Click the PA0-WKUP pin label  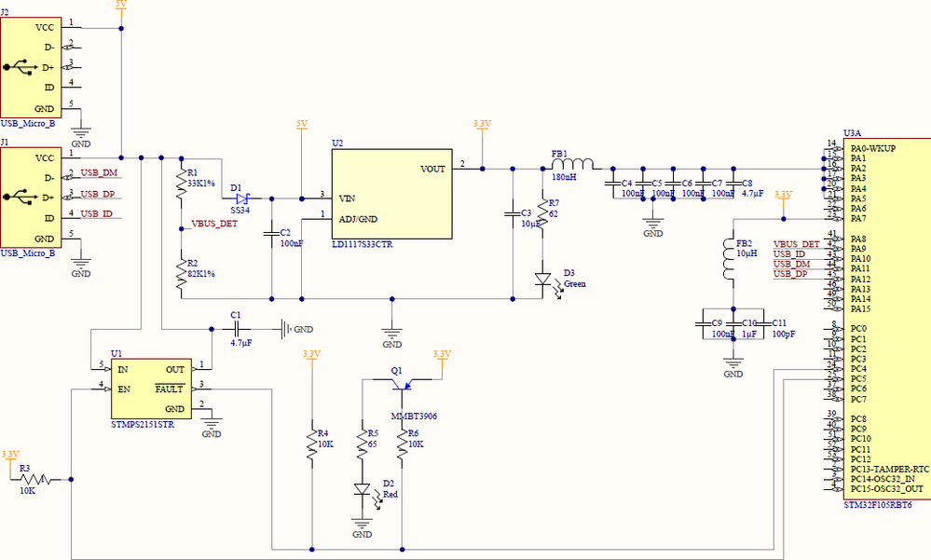873,148
